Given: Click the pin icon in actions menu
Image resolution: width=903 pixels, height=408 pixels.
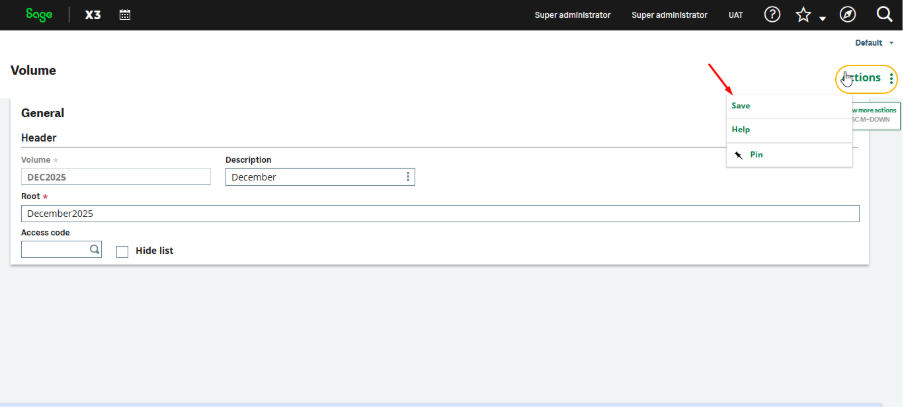Looking at the screenshot, I should tap(738, 155).
